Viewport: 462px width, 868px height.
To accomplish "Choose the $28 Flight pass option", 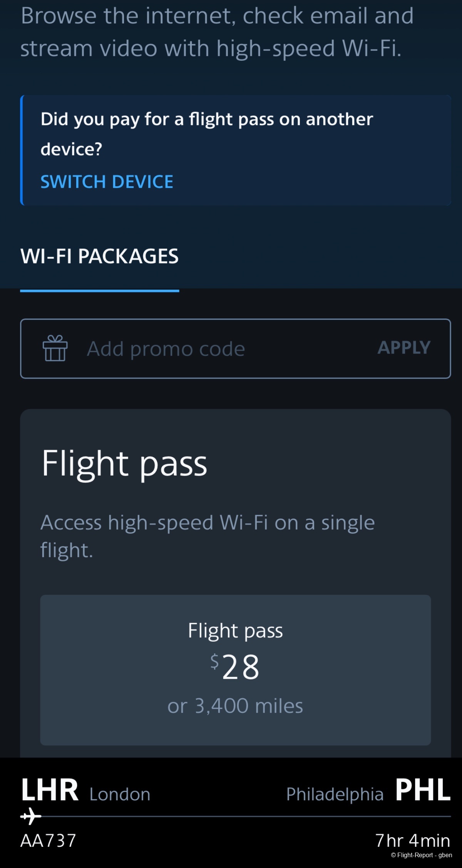I will (x=235, y=669).
